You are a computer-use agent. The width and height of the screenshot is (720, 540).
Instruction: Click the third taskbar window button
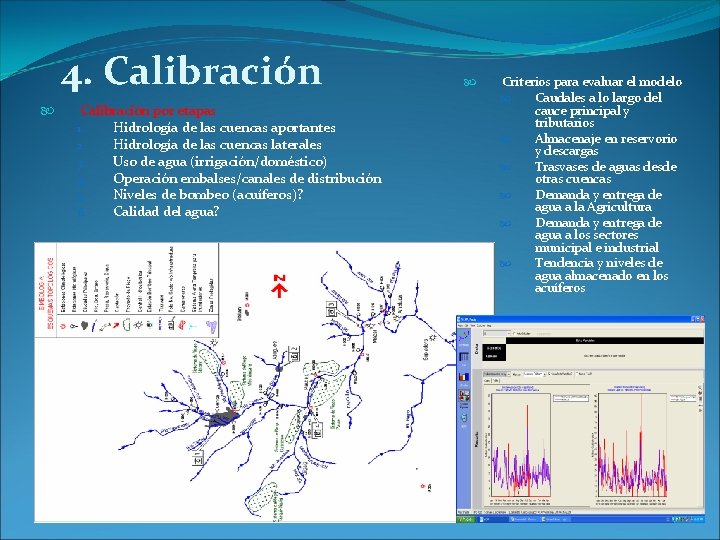(556, 519)
